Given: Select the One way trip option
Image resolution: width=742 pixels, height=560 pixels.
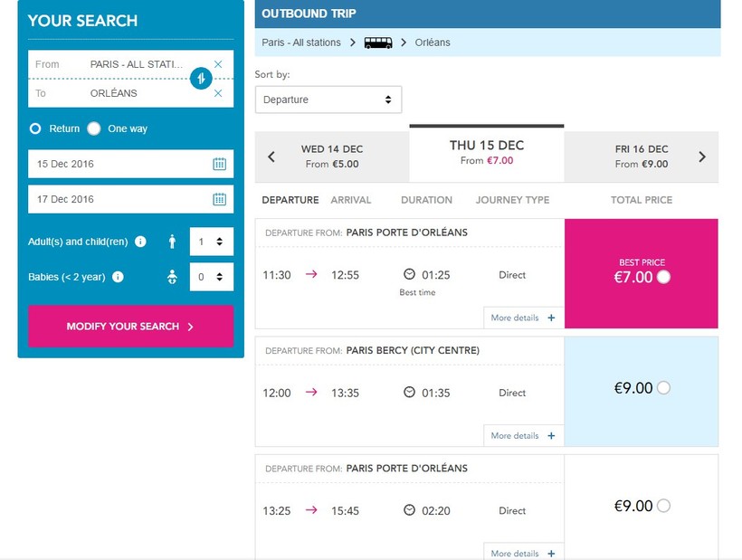Looking at the screenshot, I should coord(94,128).
